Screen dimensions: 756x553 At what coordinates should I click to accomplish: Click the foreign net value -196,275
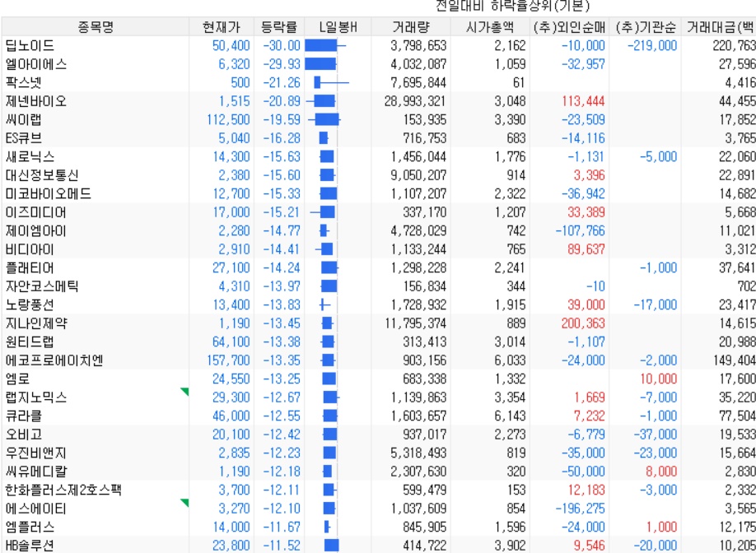click(580, 509)
